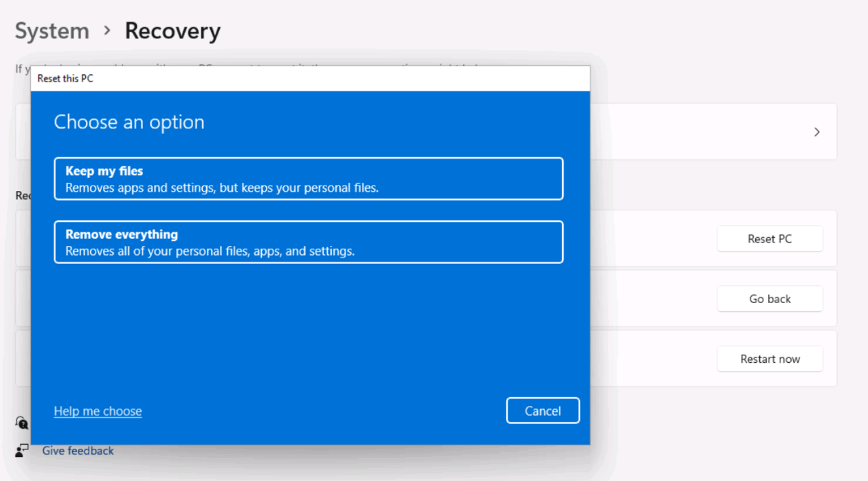Viewport: 868px width, 481px height.
Task: Click the Give feedback person icon
Action: 21,451
